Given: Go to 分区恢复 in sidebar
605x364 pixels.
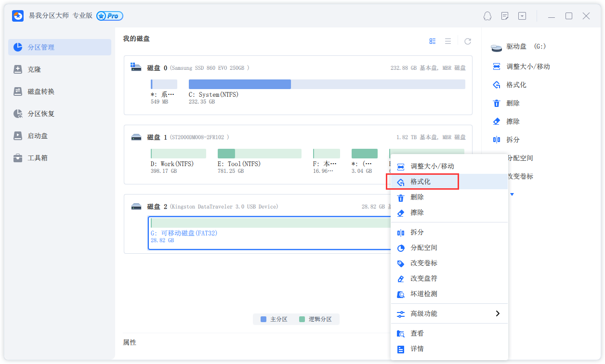Looking at the screenshot, I should (x=40, y=114).
